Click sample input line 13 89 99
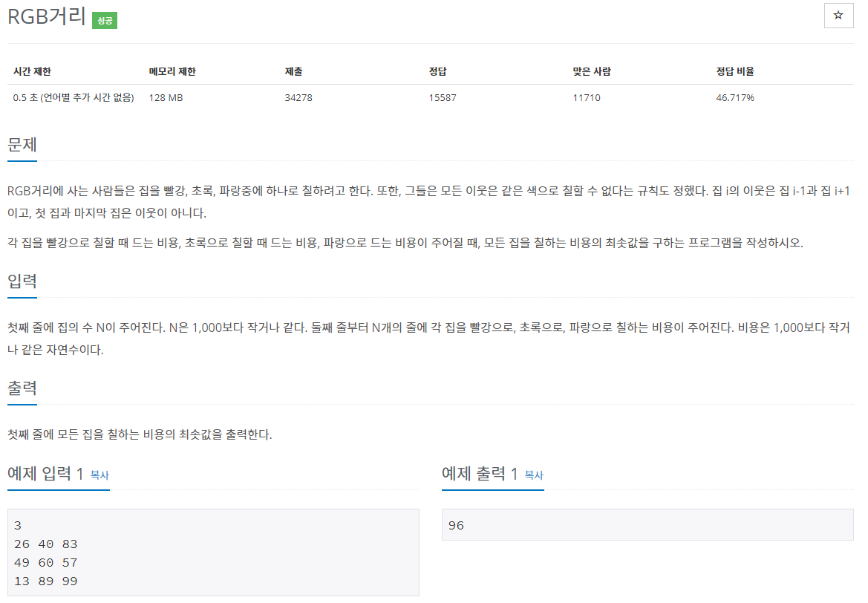This screenshot has width=868, height=603. point(46,581)
